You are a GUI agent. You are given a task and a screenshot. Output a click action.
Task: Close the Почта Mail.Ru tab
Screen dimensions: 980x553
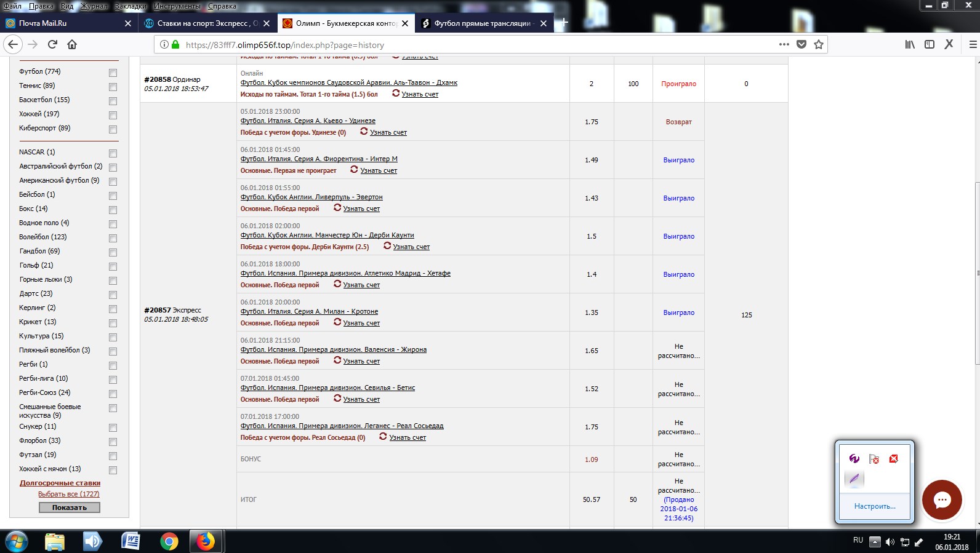[x=127, y=23]
